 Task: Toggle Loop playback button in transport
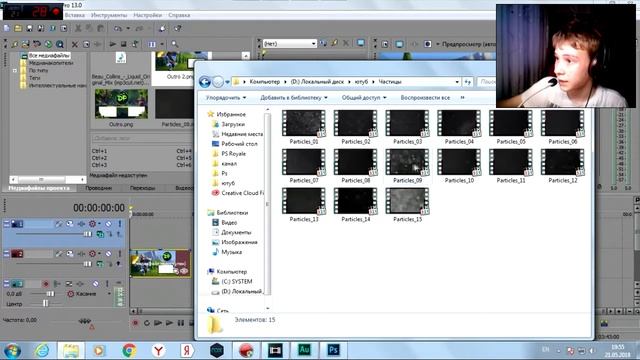147,323
